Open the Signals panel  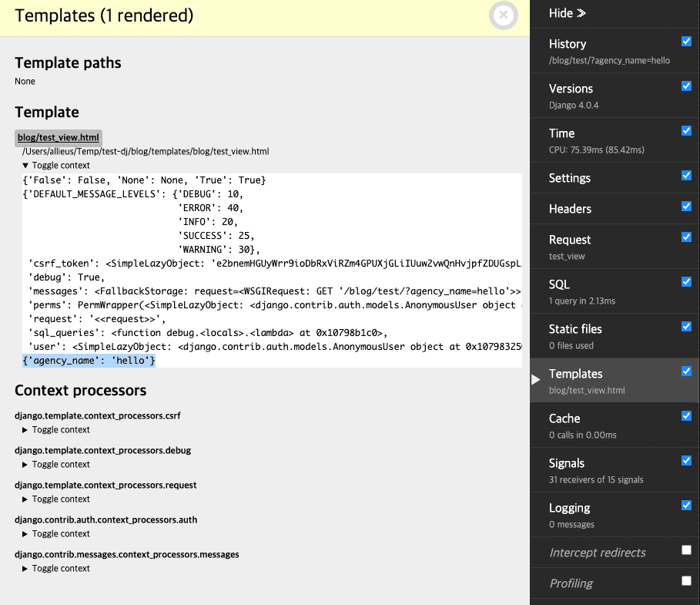point(567,463)
